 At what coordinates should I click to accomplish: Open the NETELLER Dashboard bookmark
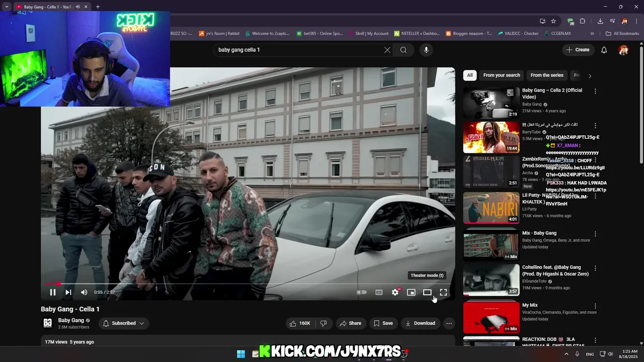pyautogui.click(x=417, y=34)
